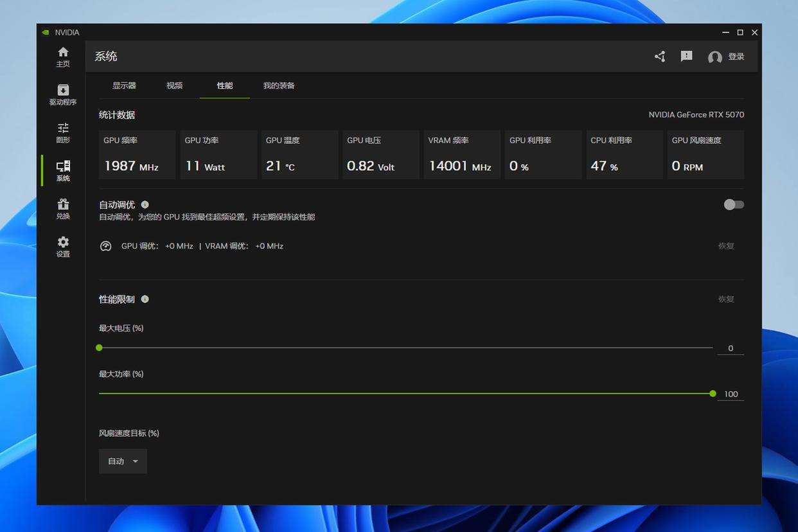Click the 最大功率 slider handle
Viewport: 798px width, 532px height.
[x=713, y=393]
